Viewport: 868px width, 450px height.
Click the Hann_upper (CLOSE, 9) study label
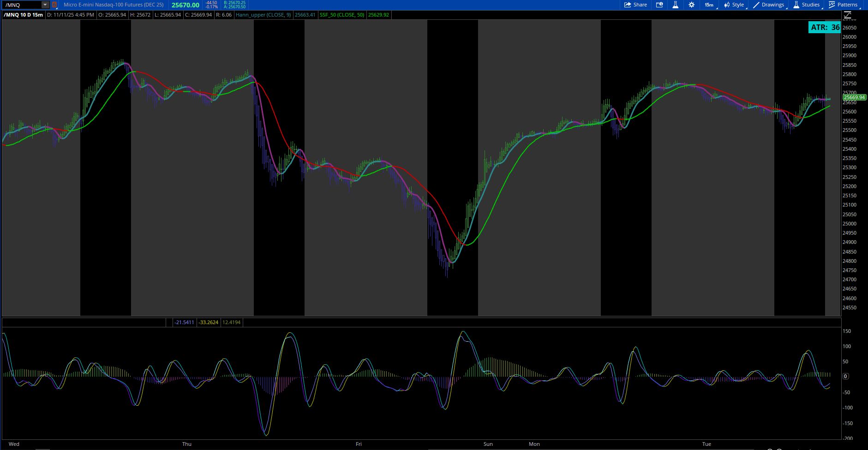coord(263,15)
